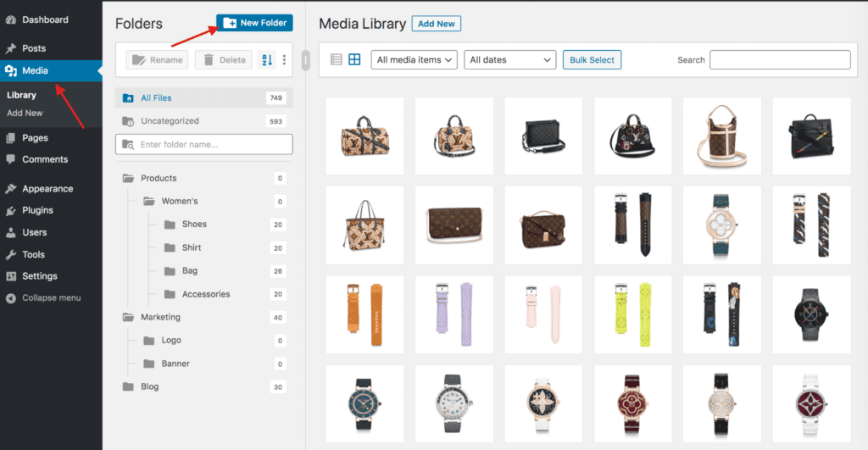
Task: Click the Blog folder icon
Action: 128,386
